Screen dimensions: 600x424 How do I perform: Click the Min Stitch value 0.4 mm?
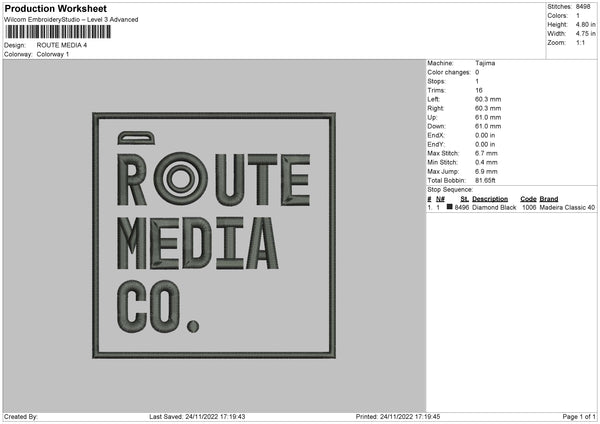(x=486, y=162)
